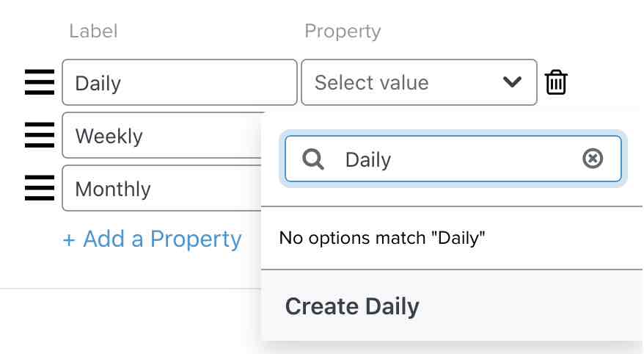Click the Weekly label input field
Screen dimensions: 644x354
pyautogui.click(x=163, y=135)
